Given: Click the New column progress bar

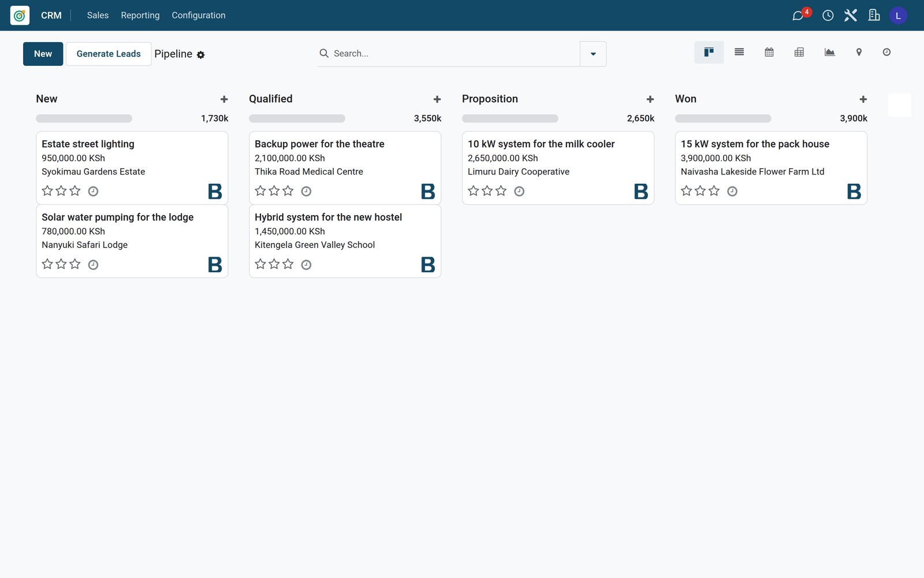Looking at the screenshot, I should [x=84, y=118].
